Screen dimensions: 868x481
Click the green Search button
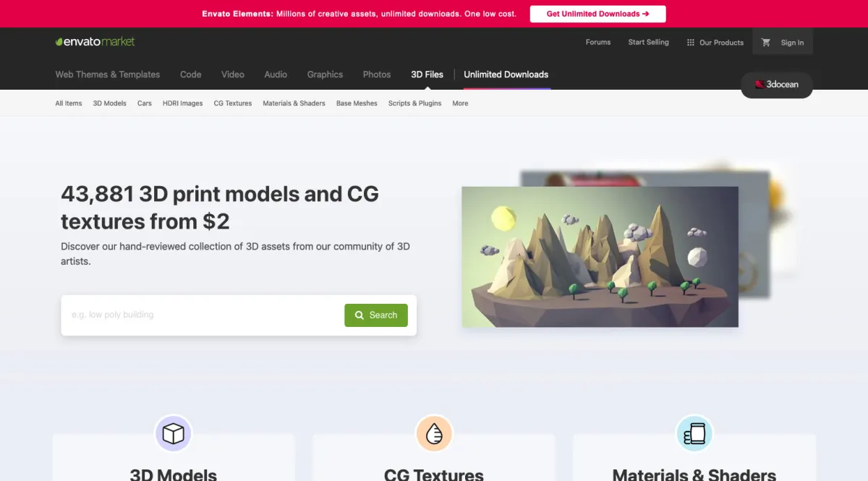click(376, 315)
